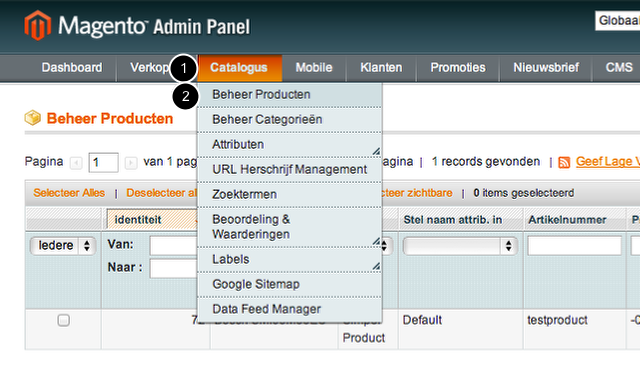Screen dimensions: 640x389
Task: Click Selecteer Alles link
Action: (x=69, y=193)
